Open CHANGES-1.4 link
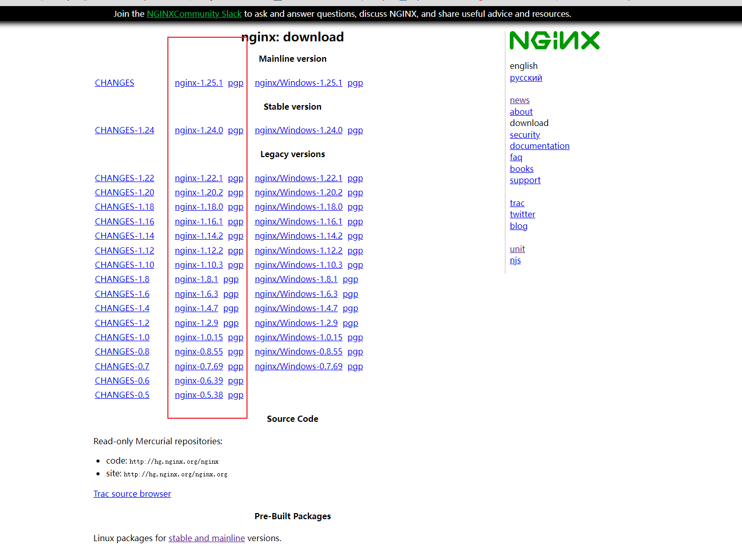The width and height of the screenshot is (742, 560). click(x=122, y=308)
